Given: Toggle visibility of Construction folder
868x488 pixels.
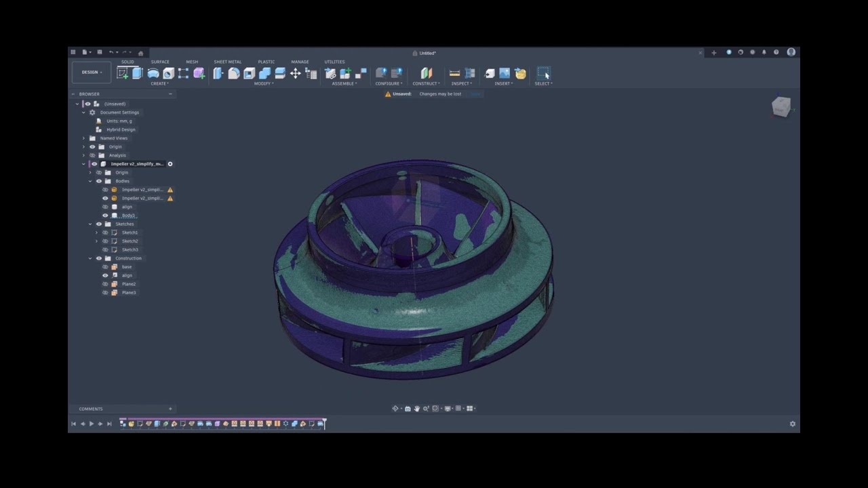Looking at the screenshot, I should [99, 258].
